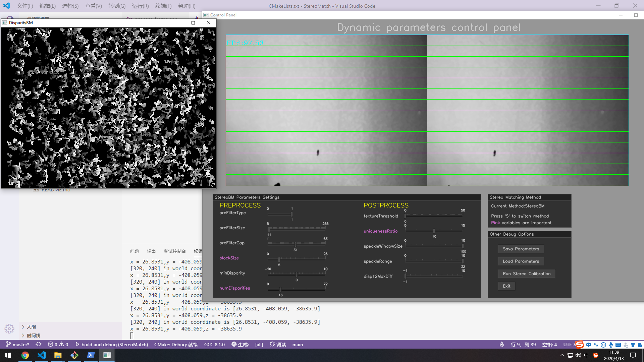Click the Load Parameters button
The height and width of the screenshot is (362, 644).
pos(521,261)
